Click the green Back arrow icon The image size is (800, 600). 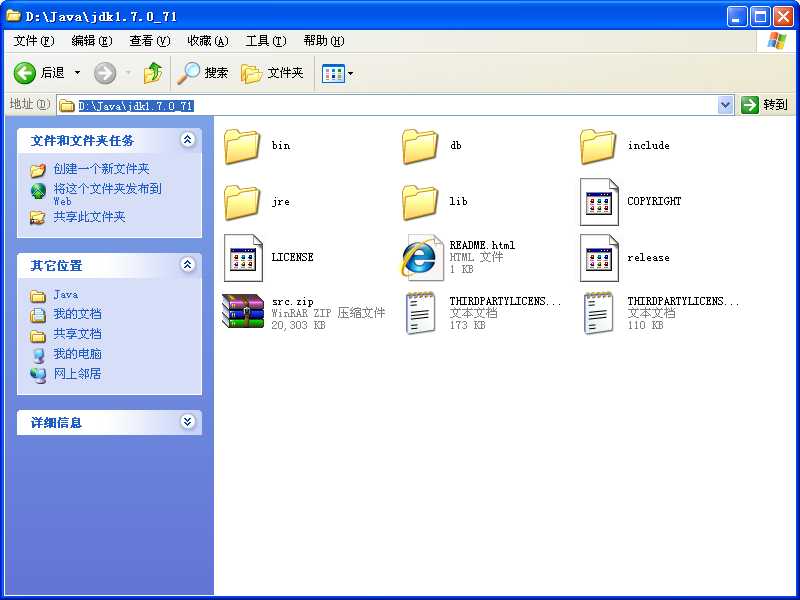click(24, 73)
